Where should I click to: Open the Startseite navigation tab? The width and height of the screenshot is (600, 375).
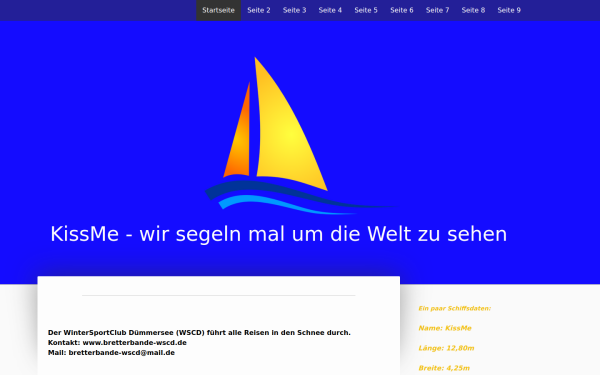click(218, 10)
